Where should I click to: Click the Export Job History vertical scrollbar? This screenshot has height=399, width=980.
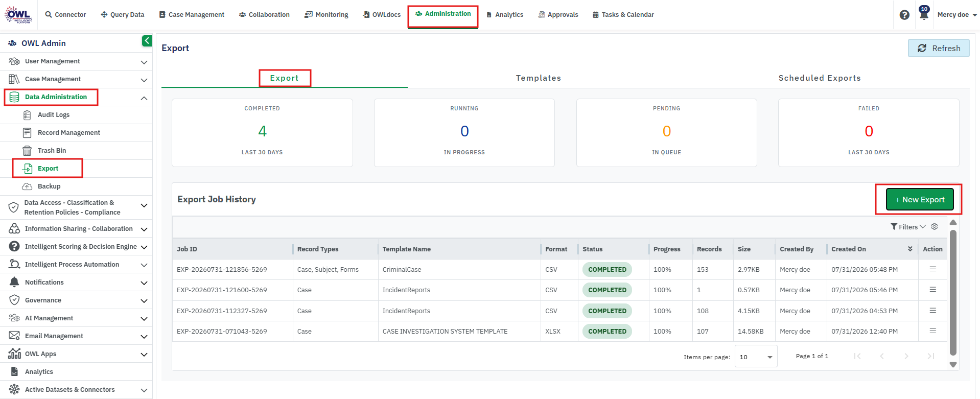click(x=953, y=293)
